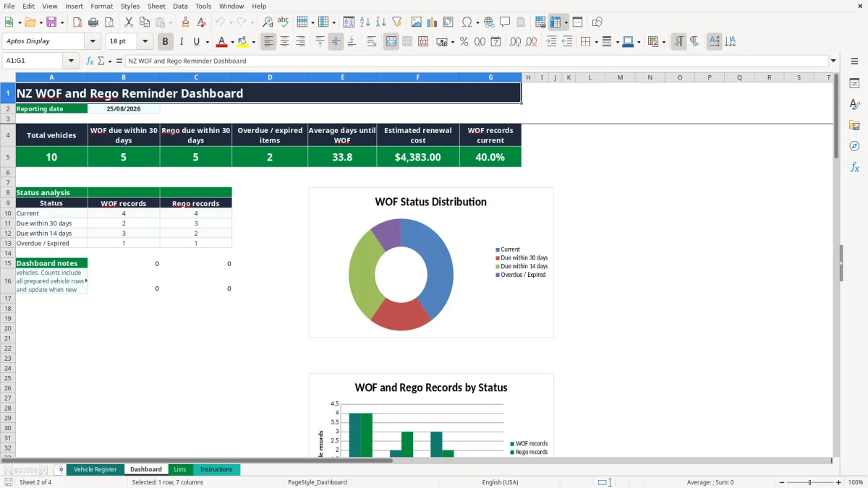Click the Sort Ascending icon
This screenshot has width=868, height=488.
point(365,22)
